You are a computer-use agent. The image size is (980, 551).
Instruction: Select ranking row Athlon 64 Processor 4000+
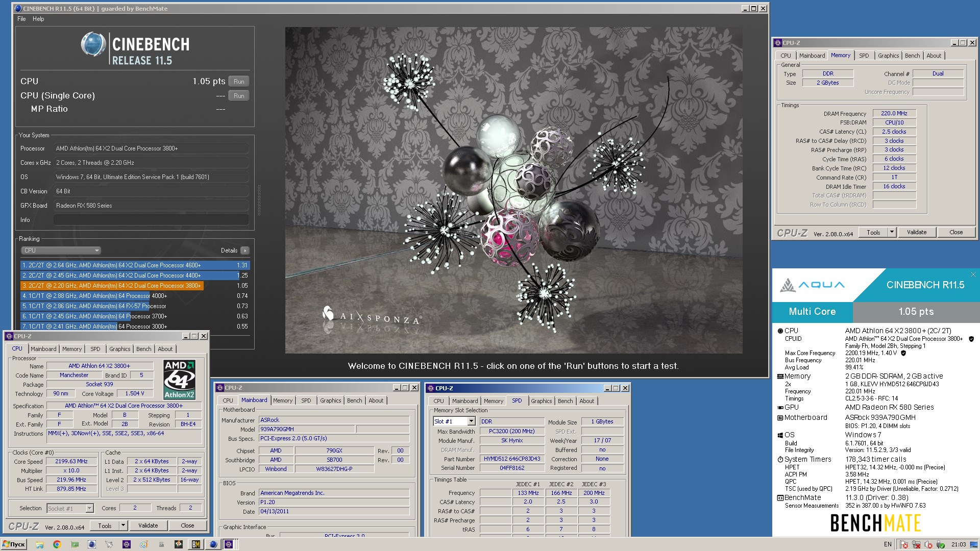tap(135, 296)
